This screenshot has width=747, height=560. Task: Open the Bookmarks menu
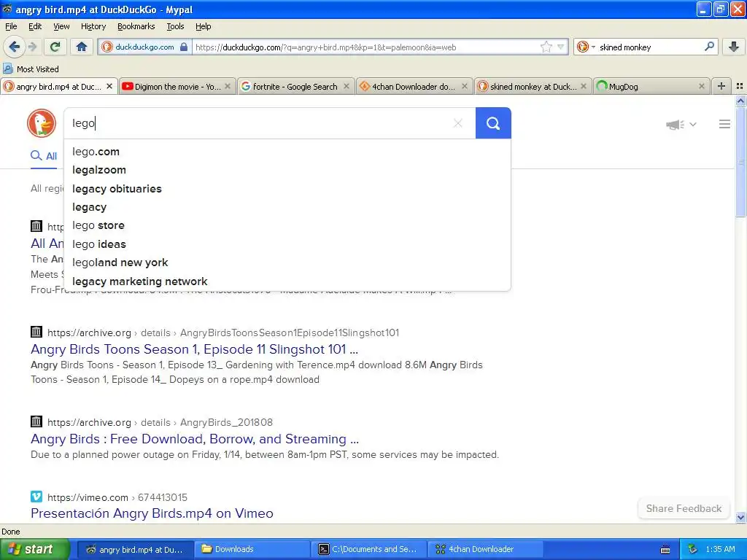pyautogui.click(x=136, y=26)
